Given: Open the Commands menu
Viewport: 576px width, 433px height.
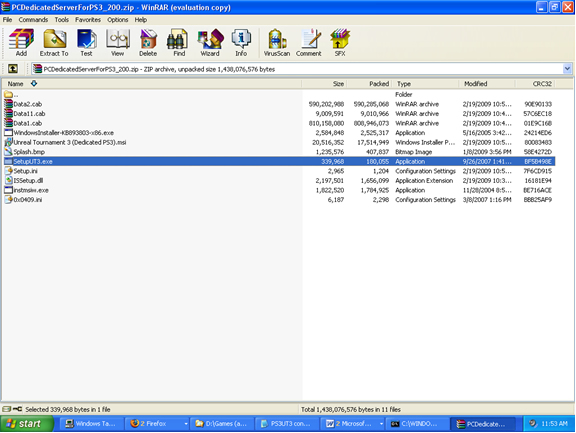Looking at the screenshot, I should coord(33,20).
